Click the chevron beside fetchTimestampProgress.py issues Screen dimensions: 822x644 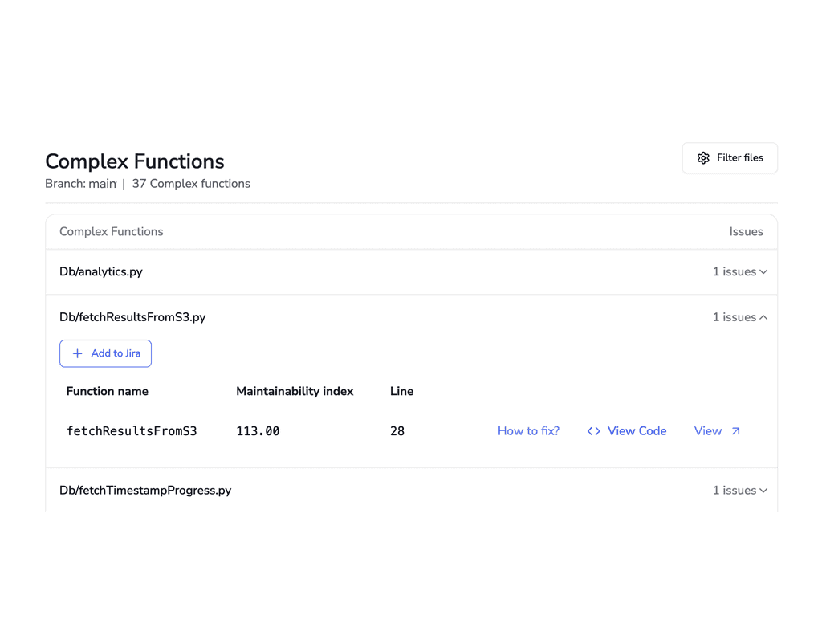(763, 490)
